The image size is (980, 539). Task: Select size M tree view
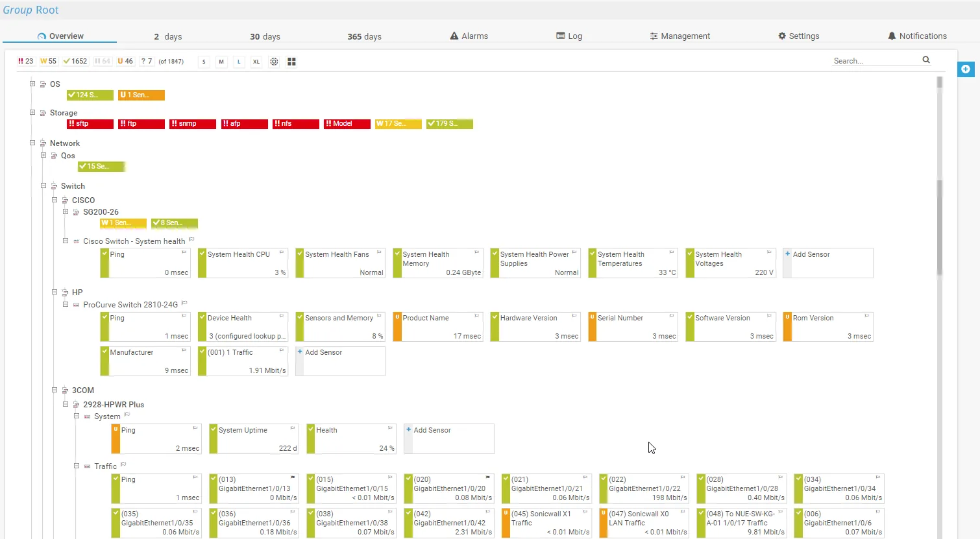pyautogui.click(x=221, y=62)
